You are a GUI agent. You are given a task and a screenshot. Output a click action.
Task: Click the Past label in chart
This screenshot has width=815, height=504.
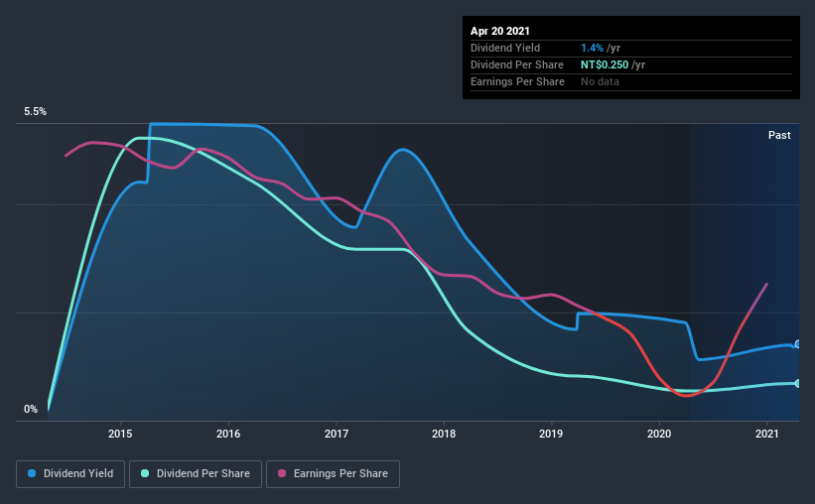point(779,135)
